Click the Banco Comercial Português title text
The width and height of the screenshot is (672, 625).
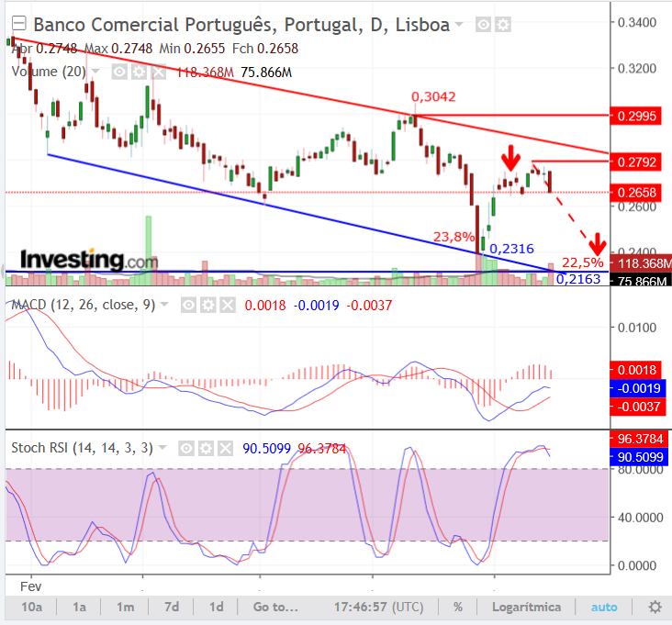pyautogui.click(x=241, y=25)
